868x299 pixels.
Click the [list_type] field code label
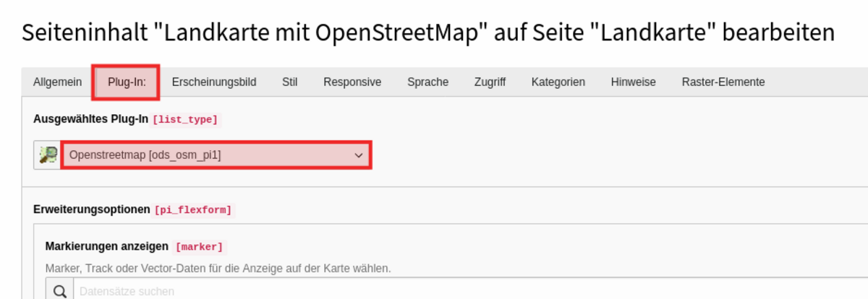tap(184, 120)
